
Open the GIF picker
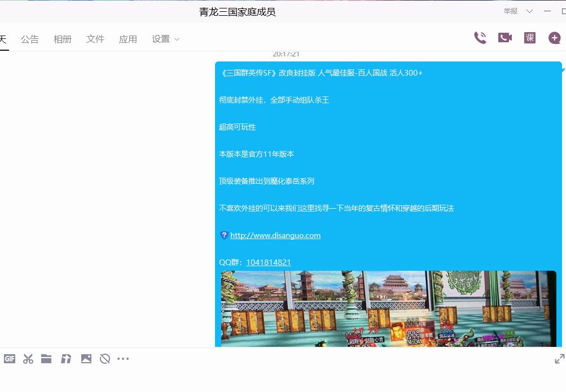tap(10, 359)
